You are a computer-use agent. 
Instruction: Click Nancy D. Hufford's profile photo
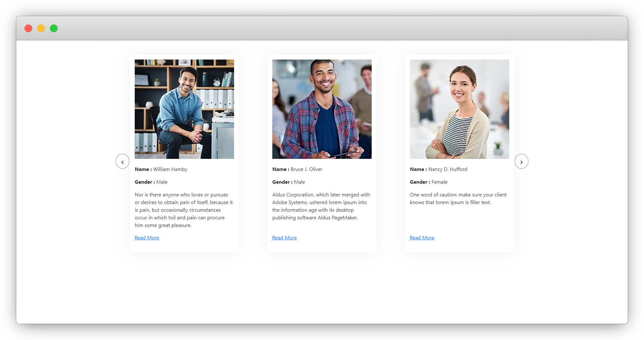coord(459,109)
